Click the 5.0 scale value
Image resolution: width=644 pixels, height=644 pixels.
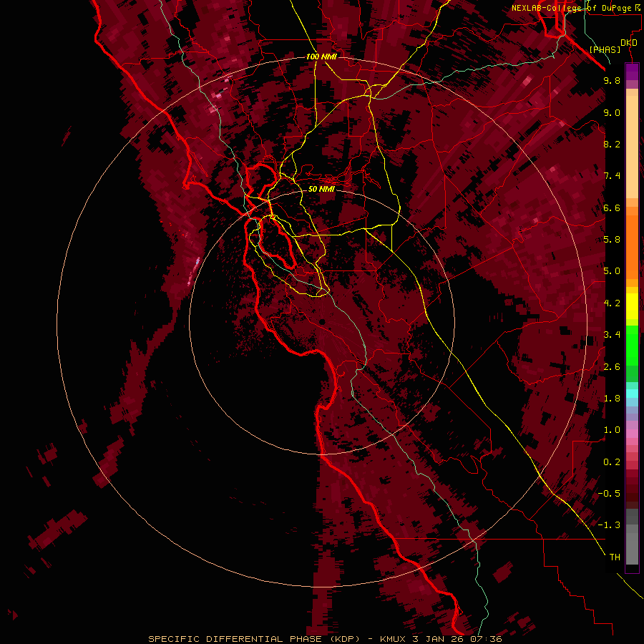(612, 271)
